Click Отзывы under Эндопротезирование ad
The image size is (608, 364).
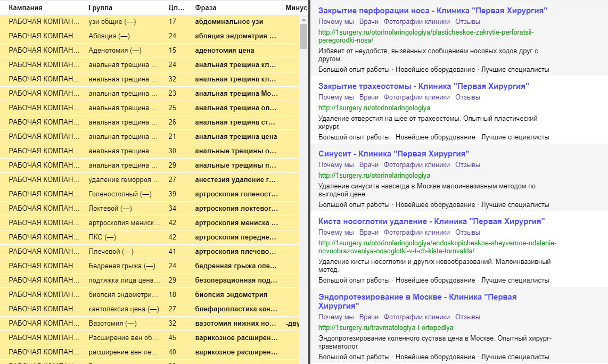467,317
